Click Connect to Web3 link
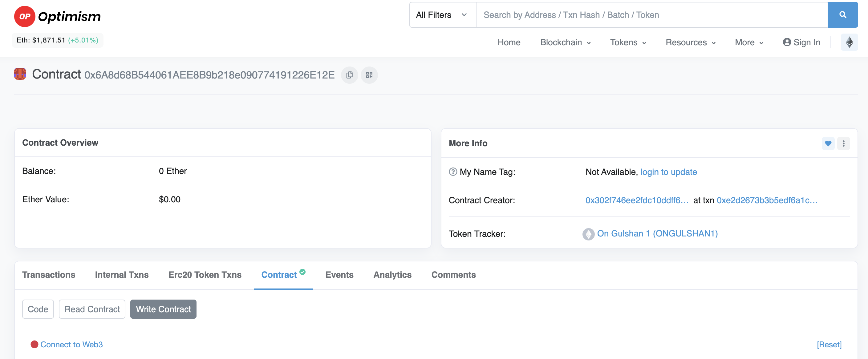 pos(71,345)
